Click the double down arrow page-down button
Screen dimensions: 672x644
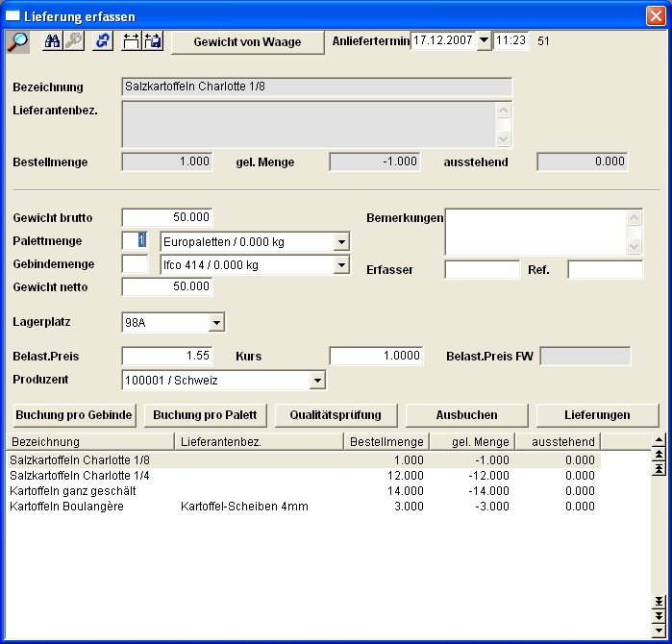point(659,616)
